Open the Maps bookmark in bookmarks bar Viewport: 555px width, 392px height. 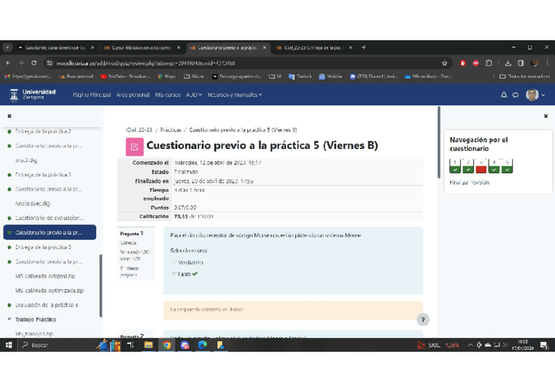(x=167, y=77)
